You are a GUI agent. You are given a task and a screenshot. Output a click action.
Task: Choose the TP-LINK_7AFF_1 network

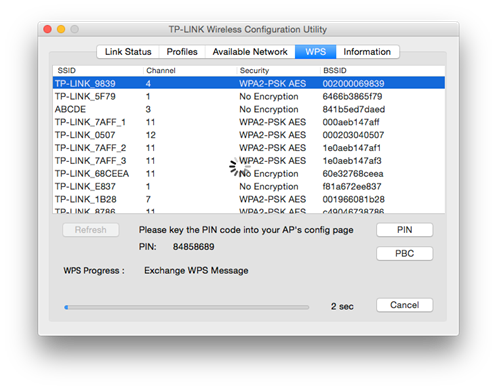pos(249,122)
